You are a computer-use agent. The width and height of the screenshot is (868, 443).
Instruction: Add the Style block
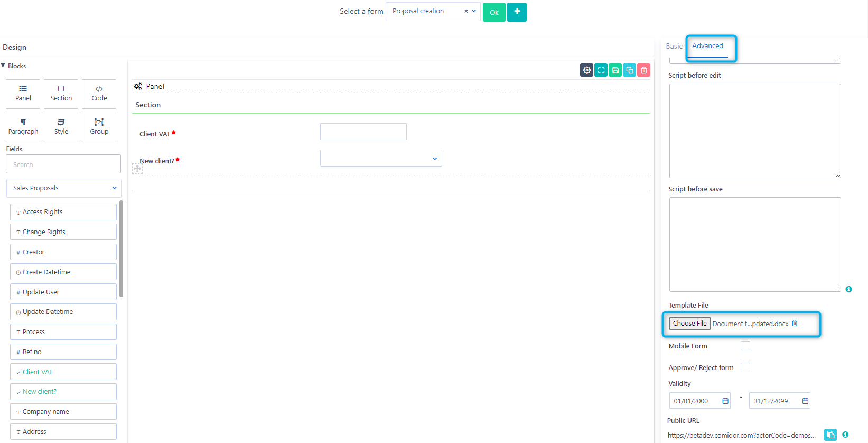[61, 127]
